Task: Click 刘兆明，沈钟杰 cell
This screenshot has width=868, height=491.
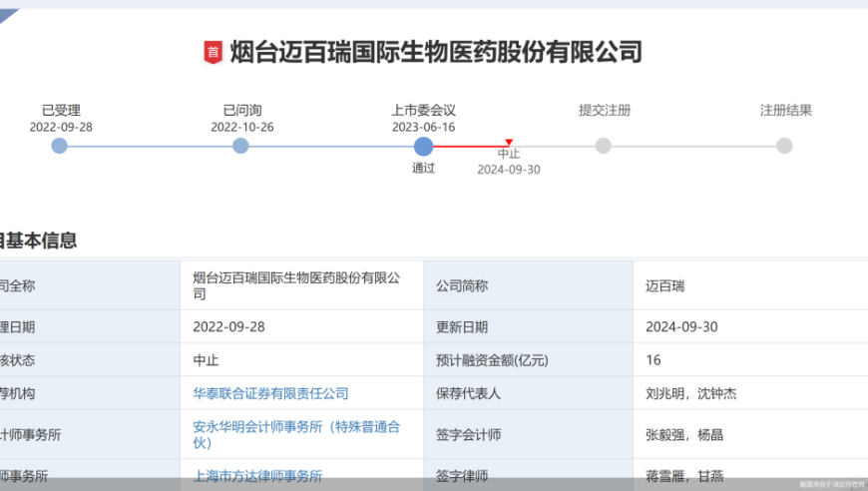Action: pos(750,393)
